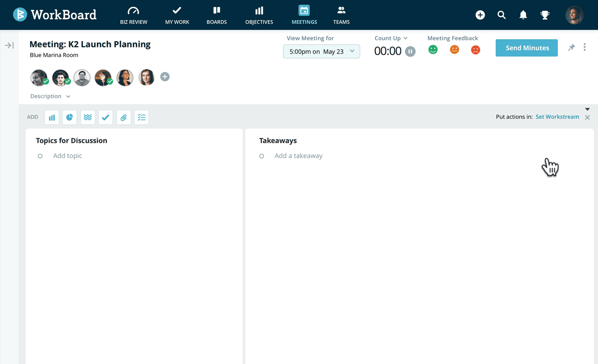Click bullet circle beside Add a takeaway

[262, 156]
